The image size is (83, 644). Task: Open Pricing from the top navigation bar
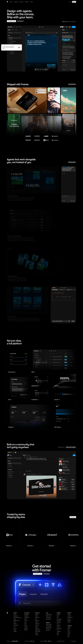tap(31, 2)
